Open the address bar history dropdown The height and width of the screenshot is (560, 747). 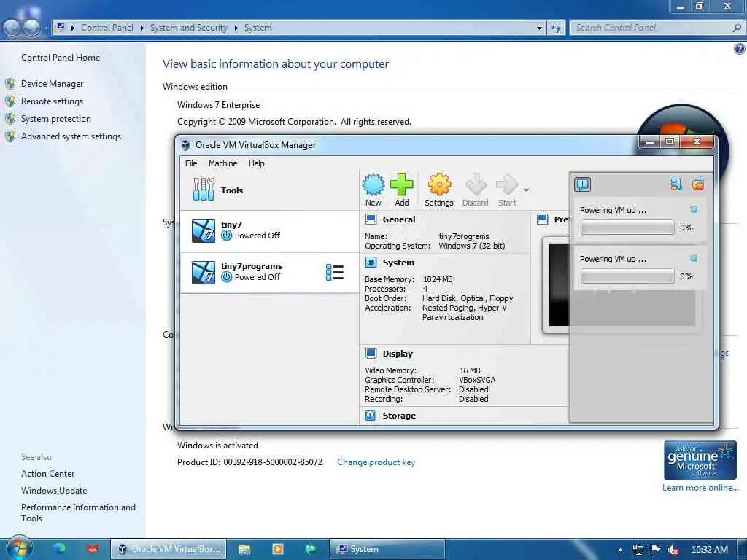[x=539, y=28]
